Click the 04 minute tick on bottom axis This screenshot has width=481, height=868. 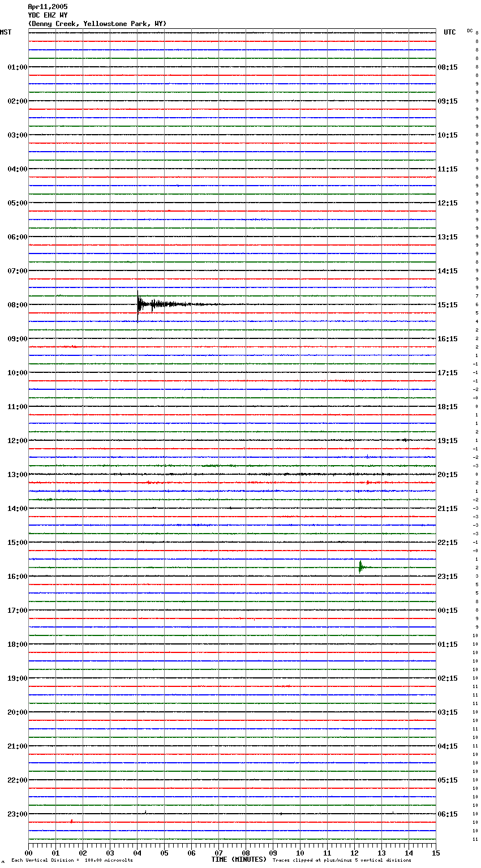137,853
